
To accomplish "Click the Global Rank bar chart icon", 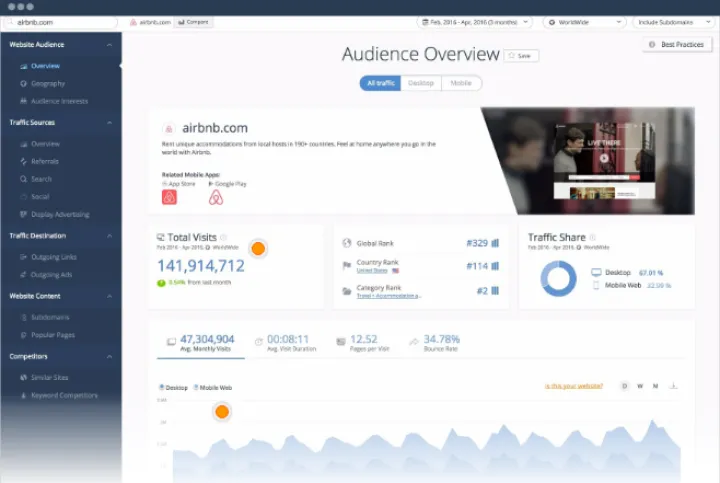I will [x=495, y=243].
